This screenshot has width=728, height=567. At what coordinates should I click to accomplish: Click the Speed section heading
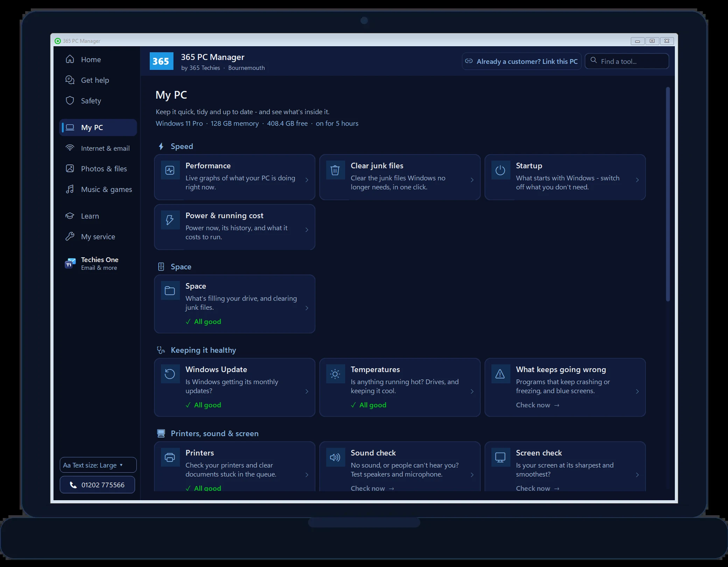(x=182, y=146)
